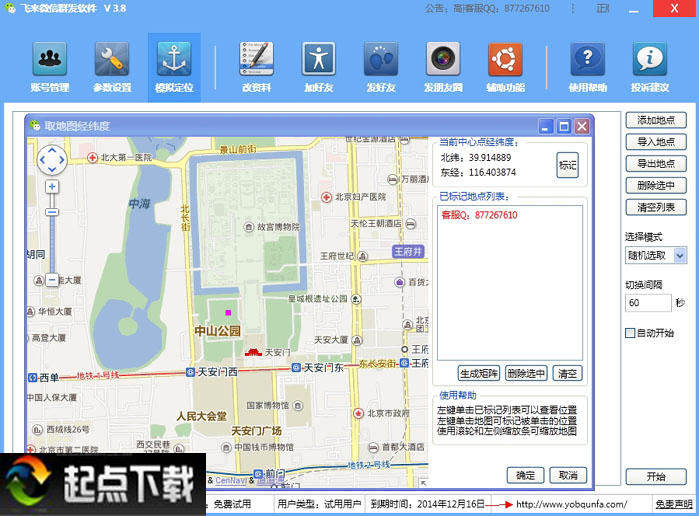
Task: Click 王府井 purple subway label
Action: pos(408,252)
